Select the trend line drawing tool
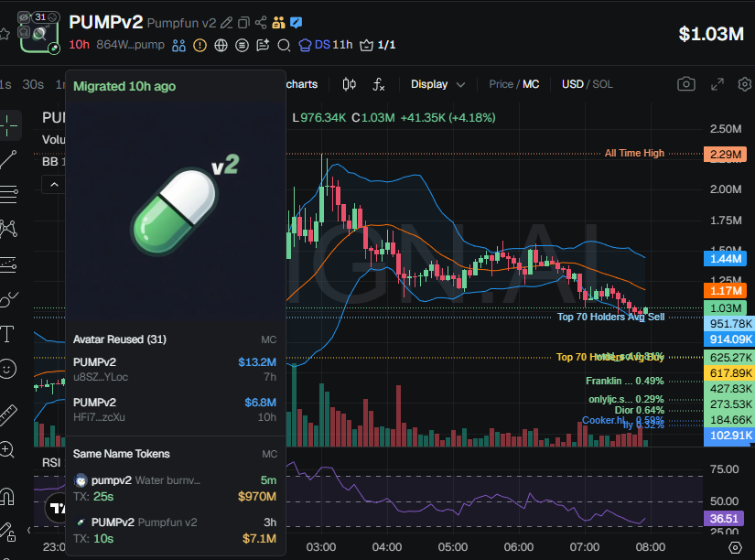 coord(8,159)
